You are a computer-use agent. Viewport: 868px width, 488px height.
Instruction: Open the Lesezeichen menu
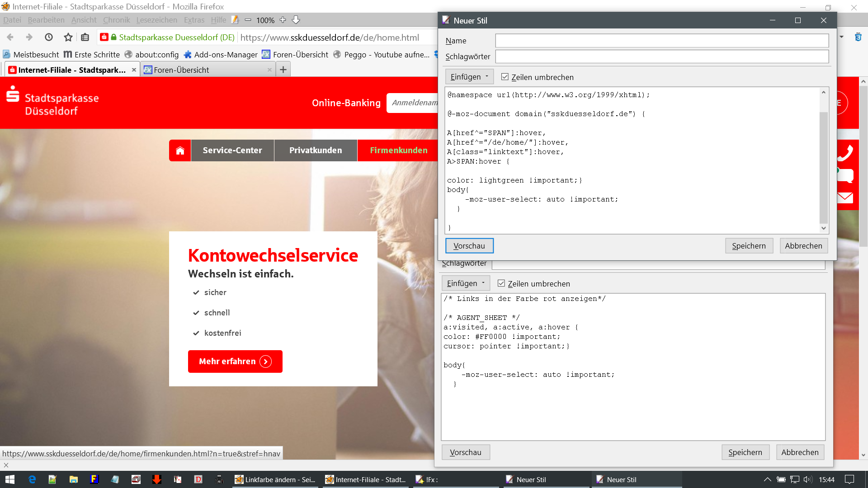[x=156, y=20]
